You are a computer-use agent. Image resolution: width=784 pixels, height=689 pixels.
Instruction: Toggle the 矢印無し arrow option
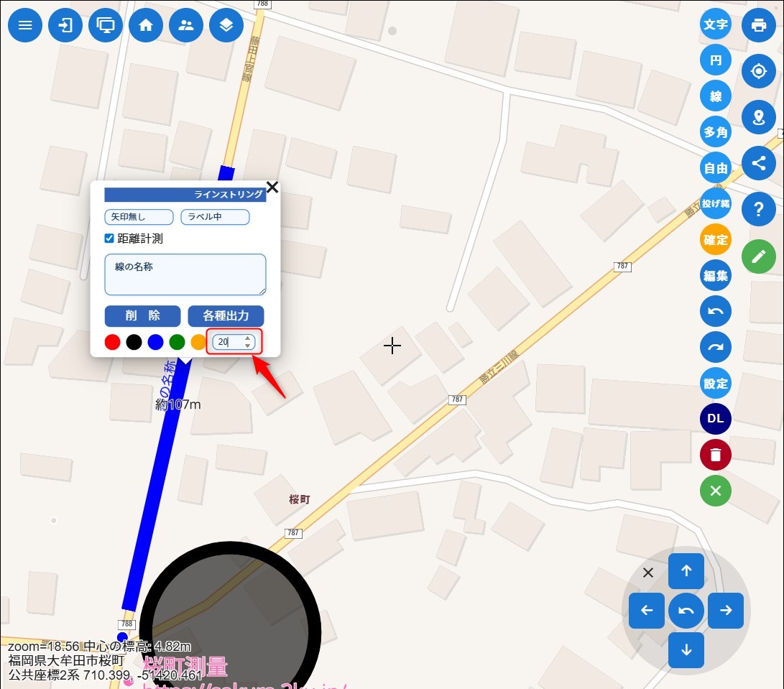pos(139,217)
